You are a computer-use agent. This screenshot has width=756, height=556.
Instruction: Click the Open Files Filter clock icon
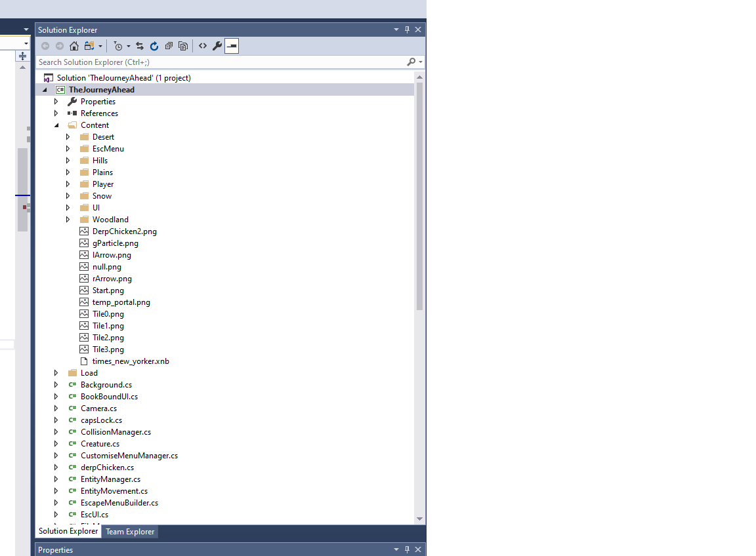pos(118,46)
